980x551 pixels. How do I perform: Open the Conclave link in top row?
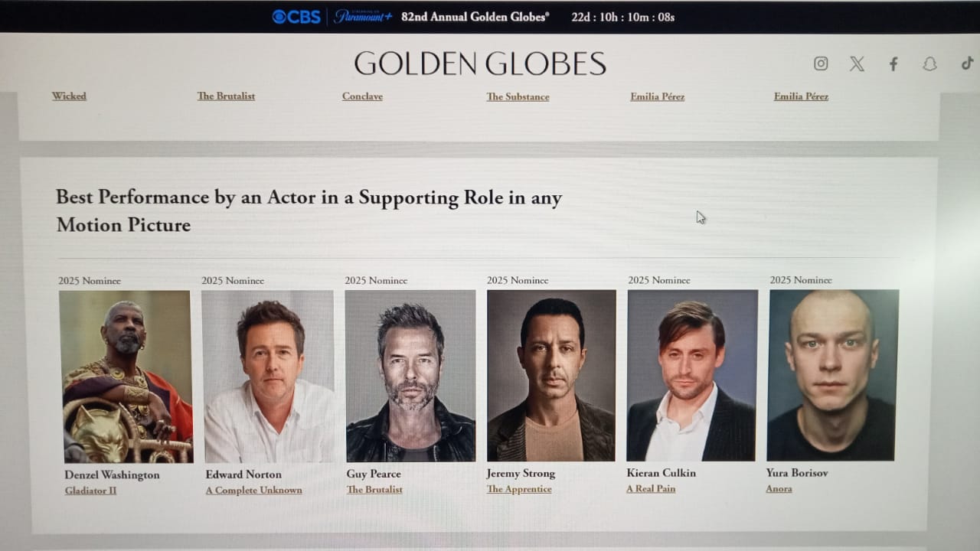[x=362, y=96]
